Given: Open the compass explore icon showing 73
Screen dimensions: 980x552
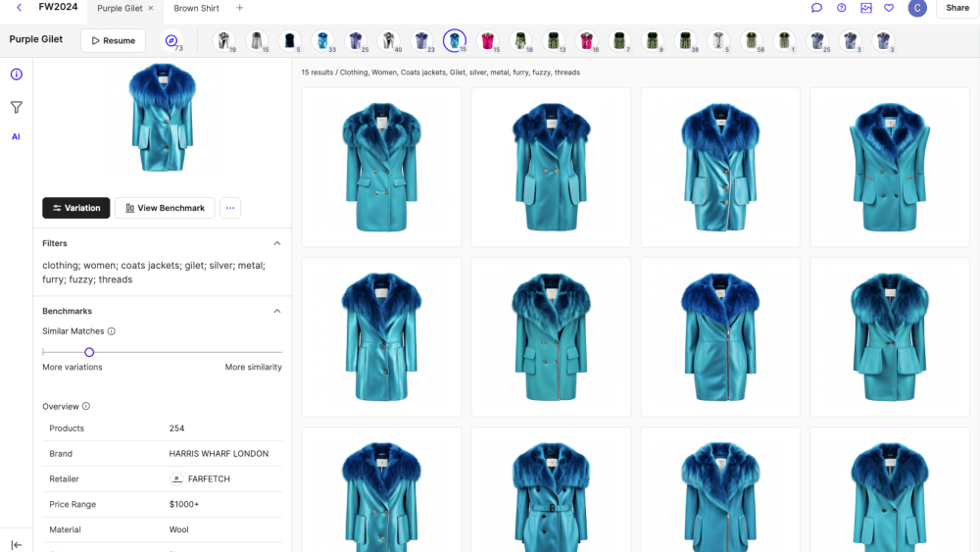Looking at the screenshot, I should (171, 40).
